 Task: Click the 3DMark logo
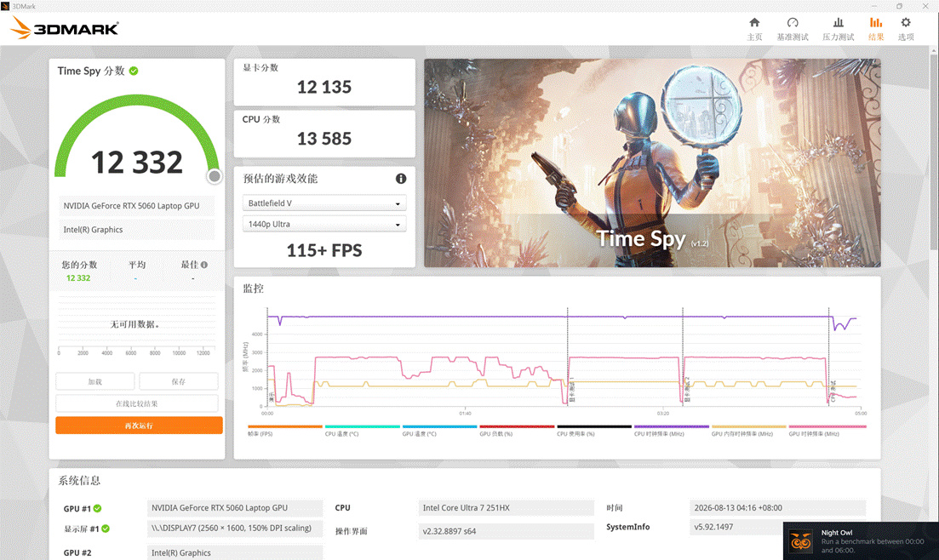[x=65, y=27]
